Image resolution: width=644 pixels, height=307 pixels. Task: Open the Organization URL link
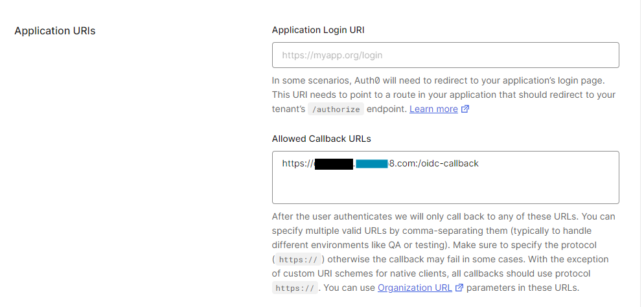(x=415, y=288)
